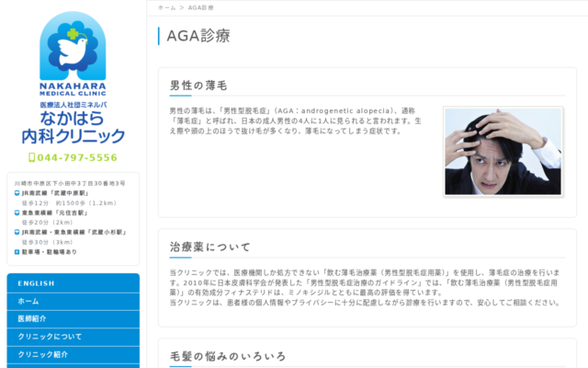This screenshot has height=368, width=588.
Task: Click the ホーム breadcrumb link
Action: tap(166, 7)
